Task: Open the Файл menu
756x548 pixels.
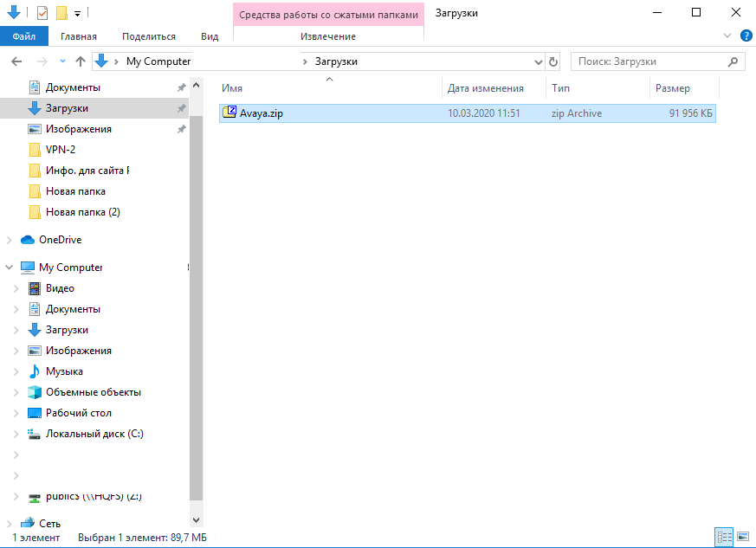Action: (24, 36)
